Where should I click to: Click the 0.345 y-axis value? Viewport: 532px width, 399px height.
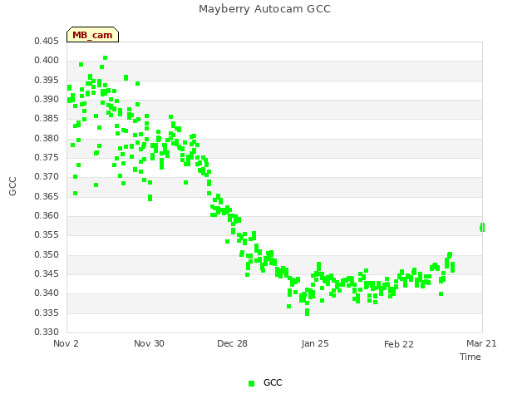pyautogui.click(x=47, y=273)
